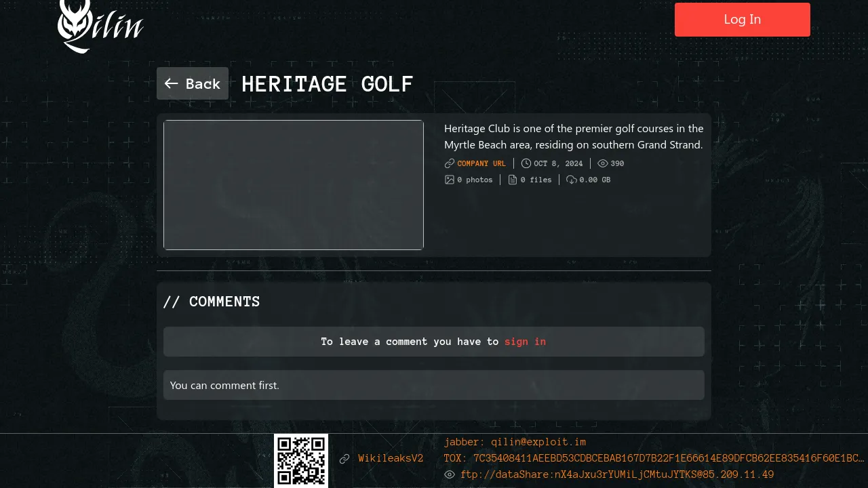Open the COMPANY URL link
This screenshot has width=868, height=488.
[481, 163]
